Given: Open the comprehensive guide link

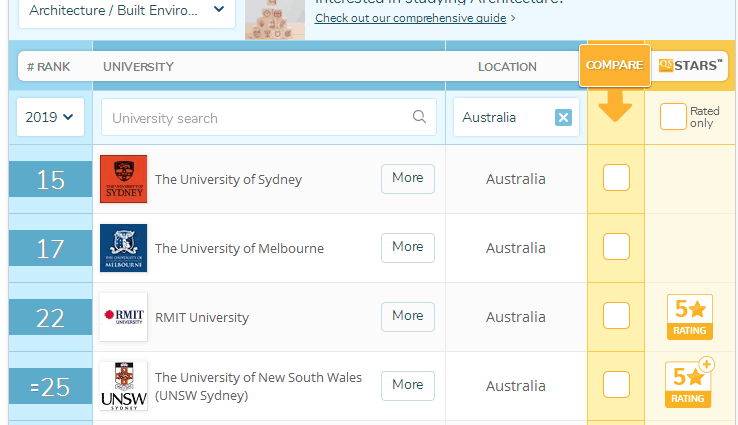Looking at the screenshot, I should (410, 18).
